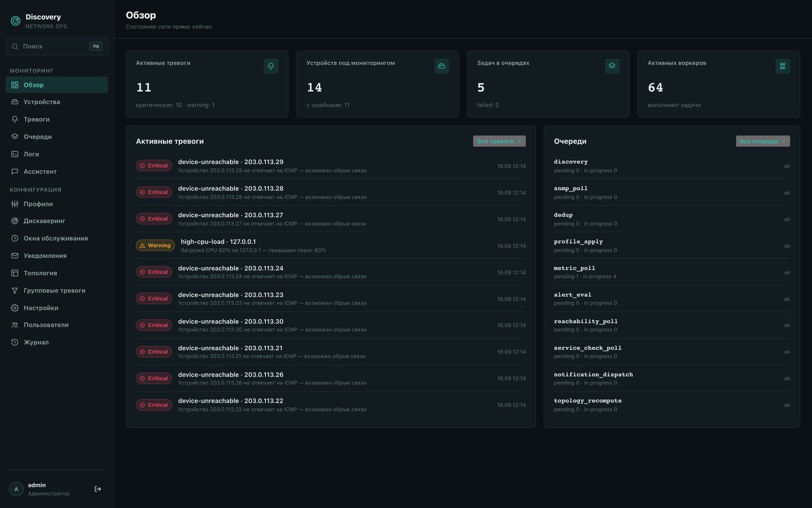The height and width of the screenshot is (508, 812).
Task: Select the reachability_poll queue row
Action: point(672,325)
